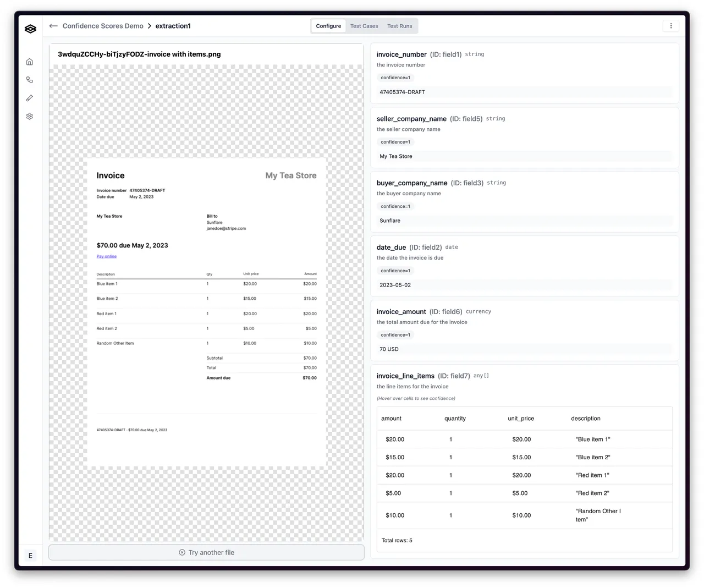Click the invoice_number value 47405374-DRAFT
Image resolution: width=704 pixels, height=588 pixels.
pos(525,92)
